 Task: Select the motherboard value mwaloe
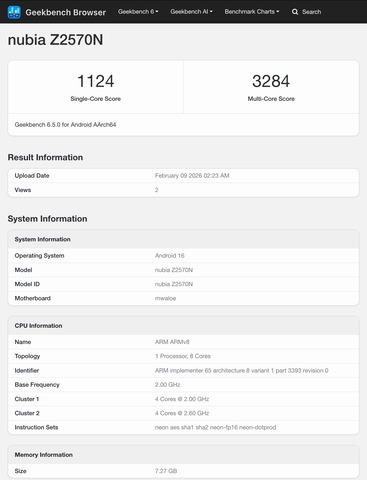tap(165, 298)
